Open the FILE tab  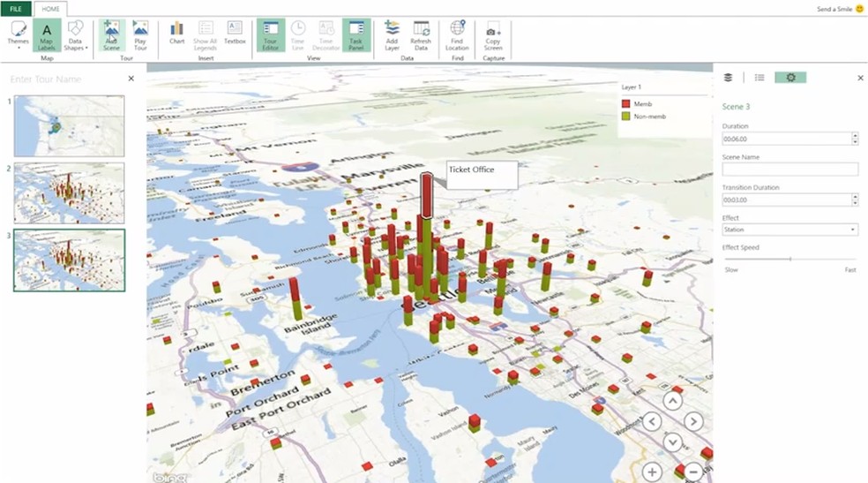coord(16,9)
